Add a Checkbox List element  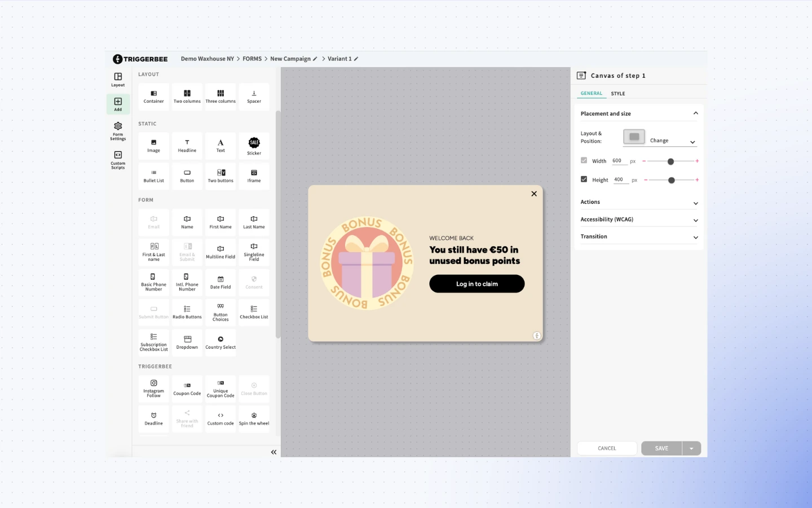254,313
